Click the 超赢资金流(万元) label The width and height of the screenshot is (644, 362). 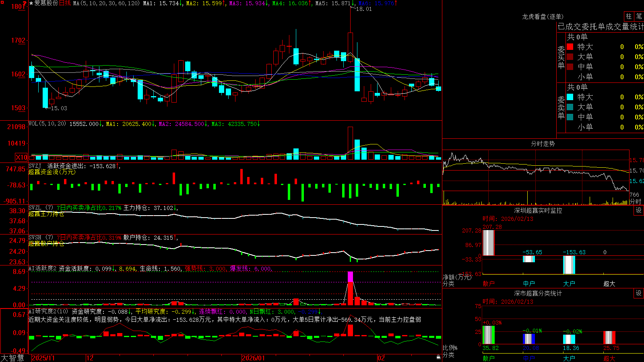(52, 172)
